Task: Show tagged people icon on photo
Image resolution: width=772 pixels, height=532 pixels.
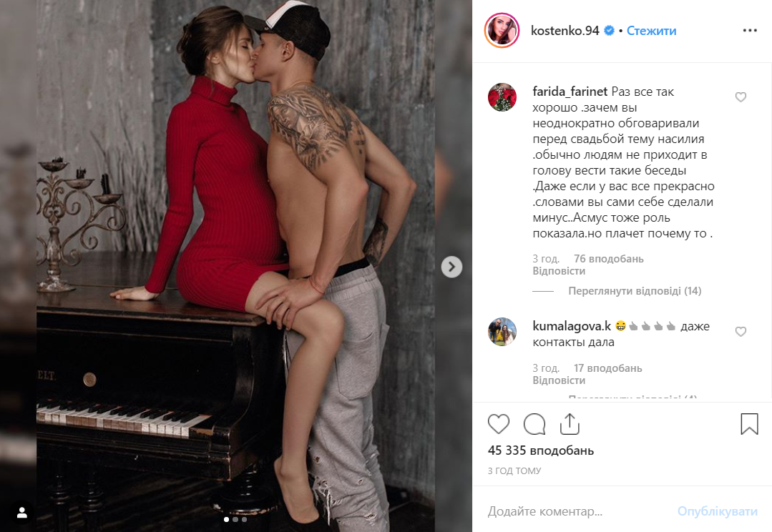Action: (22, 513)
